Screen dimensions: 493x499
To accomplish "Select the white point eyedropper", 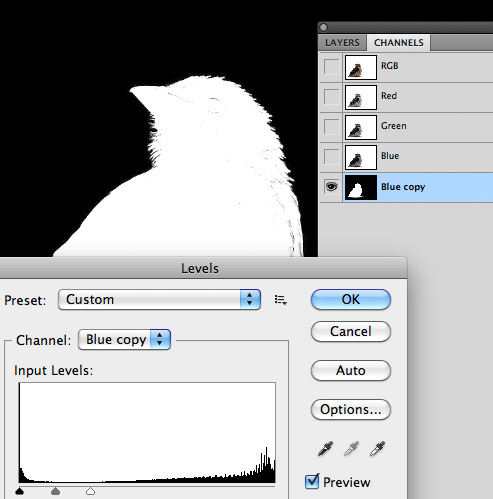I will 377,449.
